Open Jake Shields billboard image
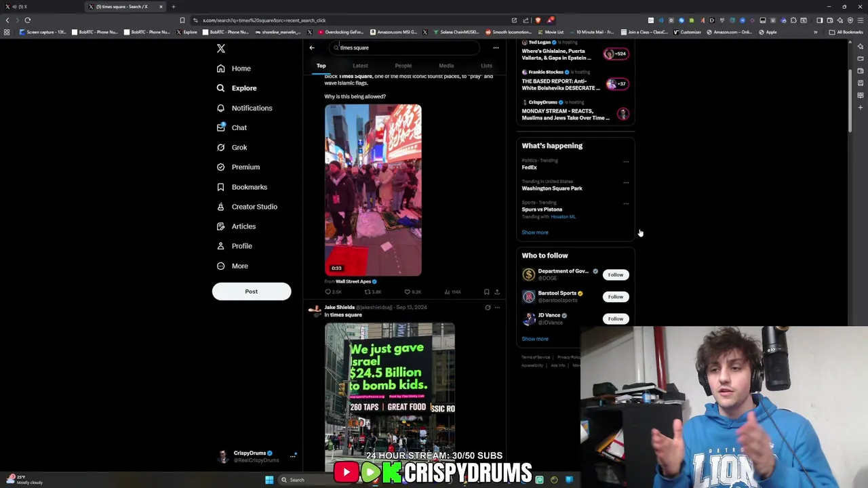Viewport: 868px width, 488px height. [x=390, y=396]
